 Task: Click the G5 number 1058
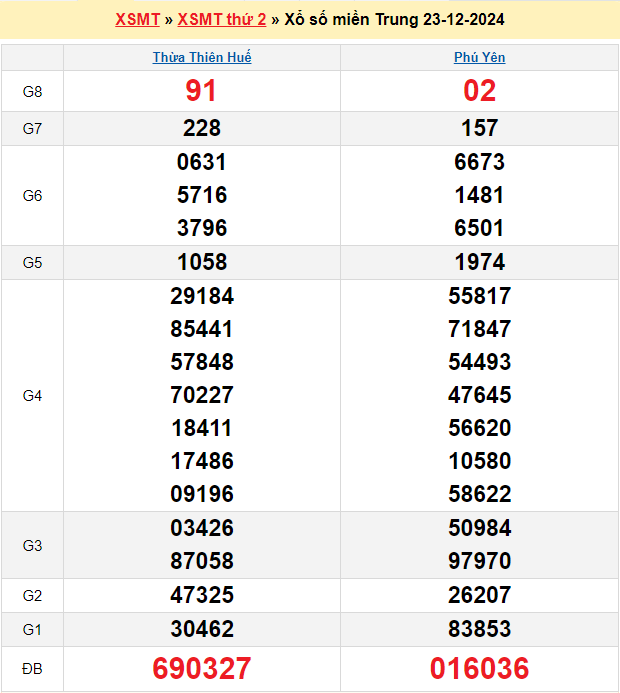tap(201, 263)
